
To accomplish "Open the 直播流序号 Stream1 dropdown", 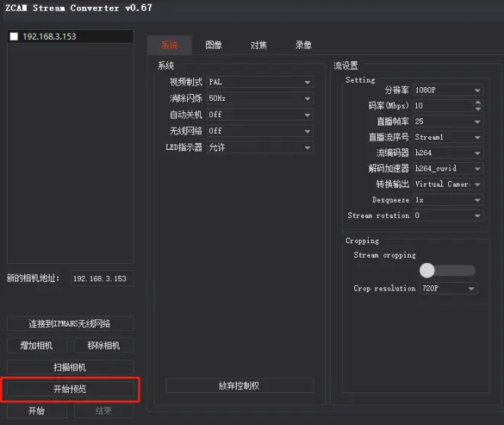I will pyautogui.click(x=447, y=137).
